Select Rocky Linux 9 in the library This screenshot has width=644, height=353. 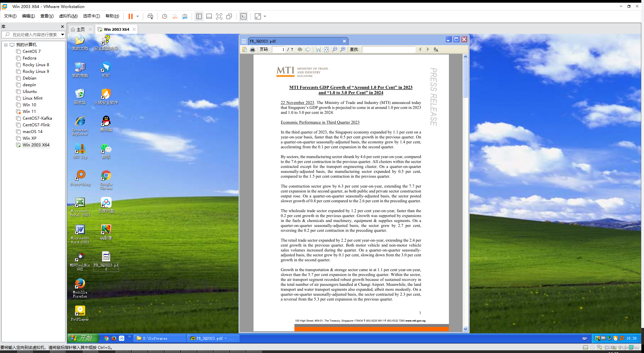pos(36,71)
